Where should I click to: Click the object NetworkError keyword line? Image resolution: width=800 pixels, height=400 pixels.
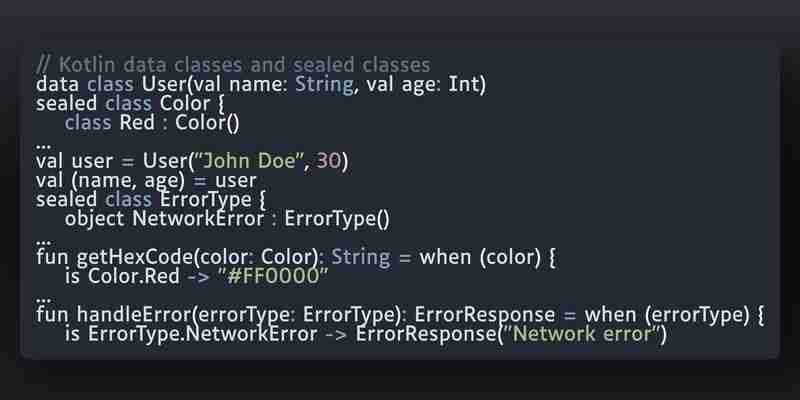227,219
